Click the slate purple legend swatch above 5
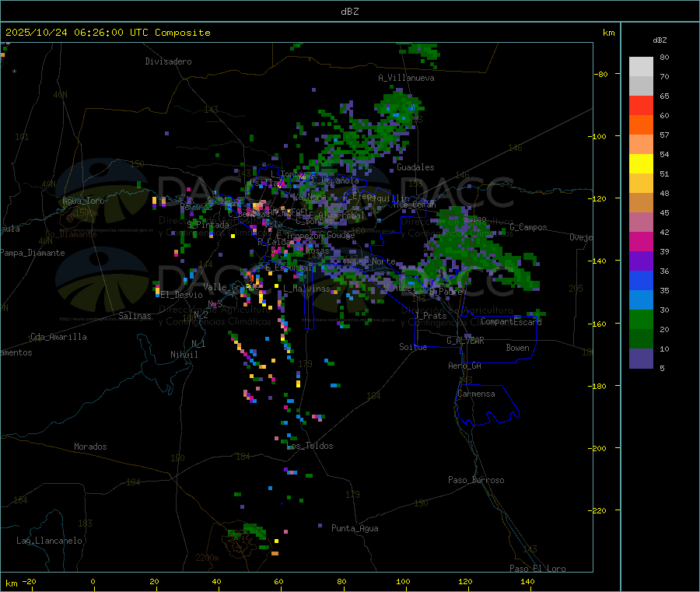 [x=641, y=359]
